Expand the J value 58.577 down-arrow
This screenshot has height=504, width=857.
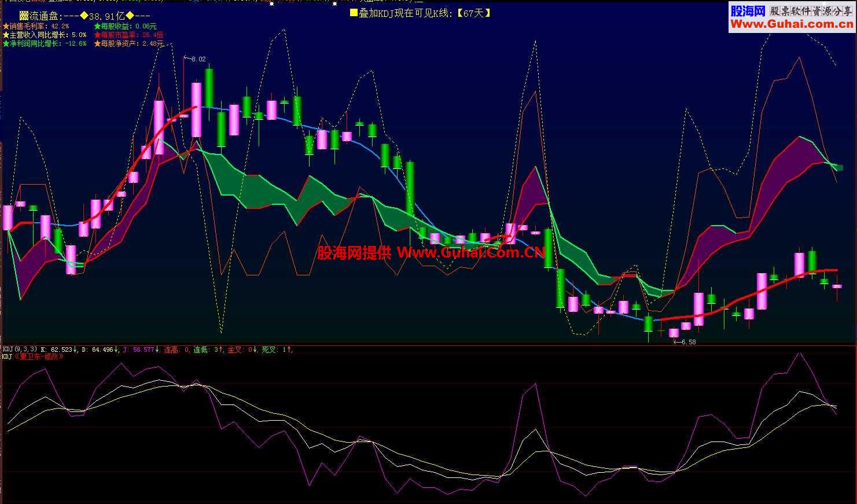coord(157,349)
